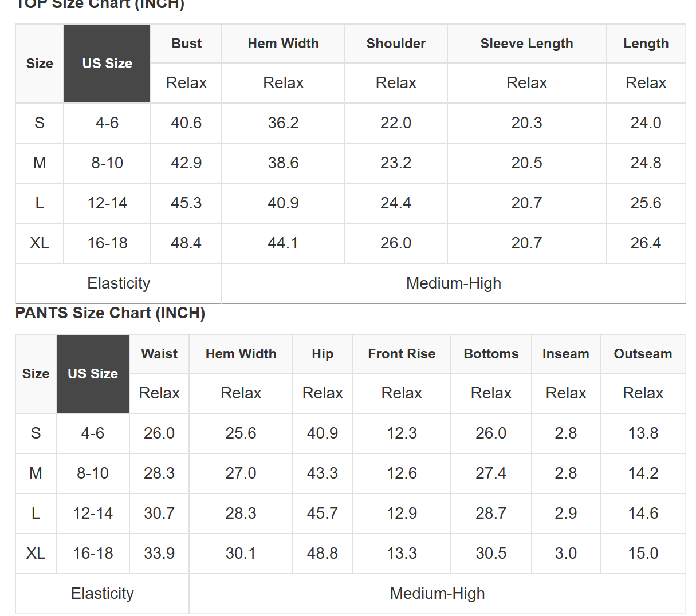
Task: Click the PANTS Size Chart (INCH) heading
Action: [110, 313]
